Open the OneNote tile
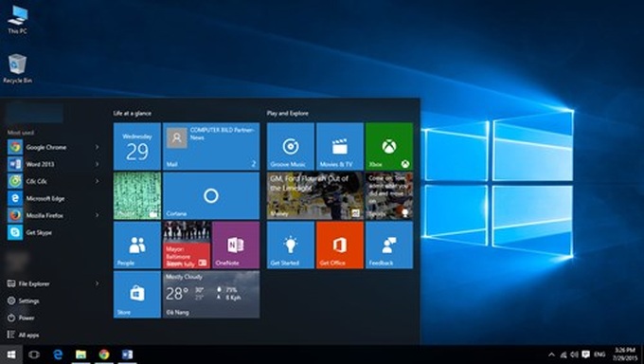The width and height of the screenshot is (644, 364). [236, 246]
